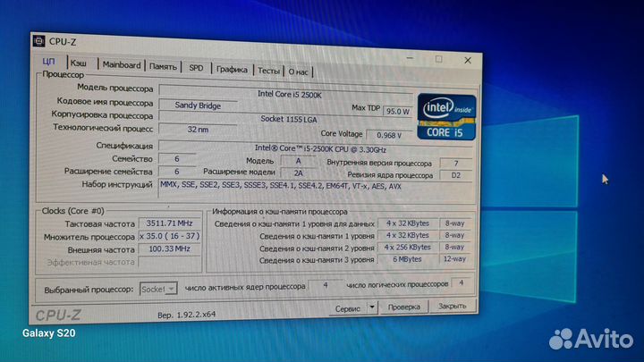Open the Кэш tab
The height and width of the screenshot is (362, 644).
(x=79, y=63)
